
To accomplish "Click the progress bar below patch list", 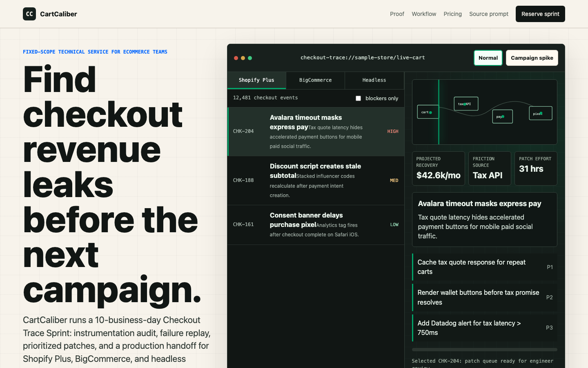I will click(485, 350).
